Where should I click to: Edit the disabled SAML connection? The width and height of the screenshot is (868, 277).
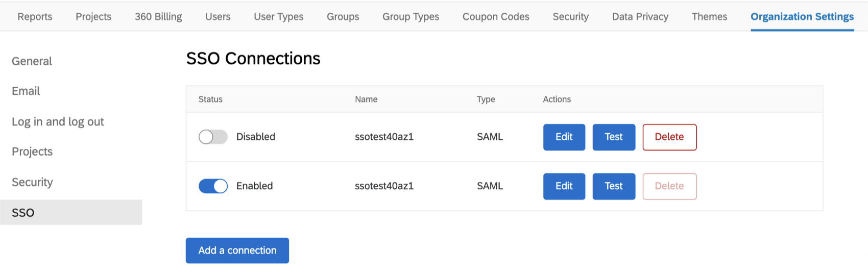coord(564,137)
